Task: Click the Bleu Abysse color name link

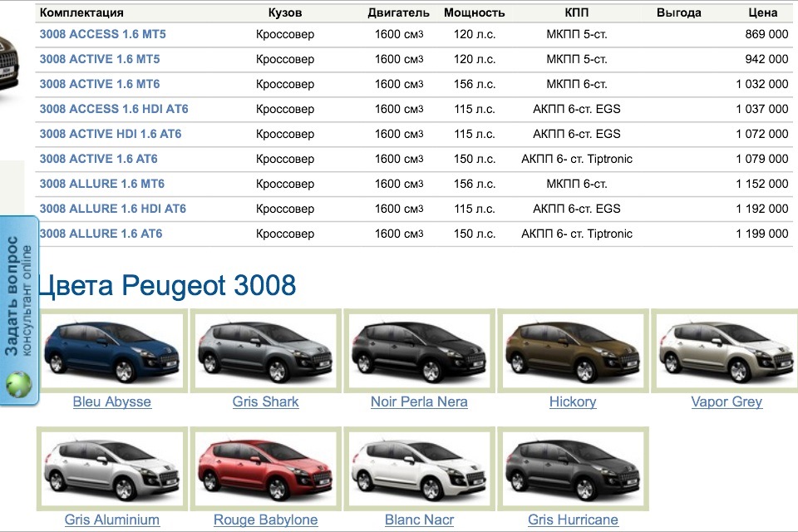Action: (x=112, y=401)
